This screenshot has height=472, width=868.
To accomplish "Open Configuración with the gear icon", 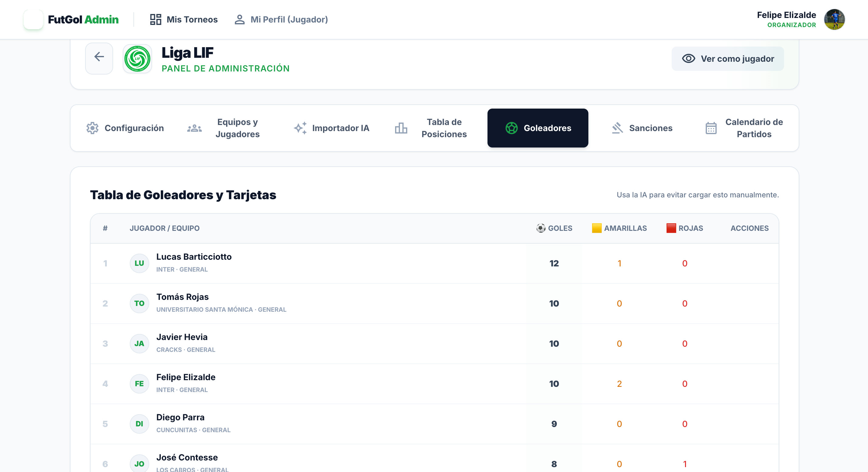I will coord(92,128).
